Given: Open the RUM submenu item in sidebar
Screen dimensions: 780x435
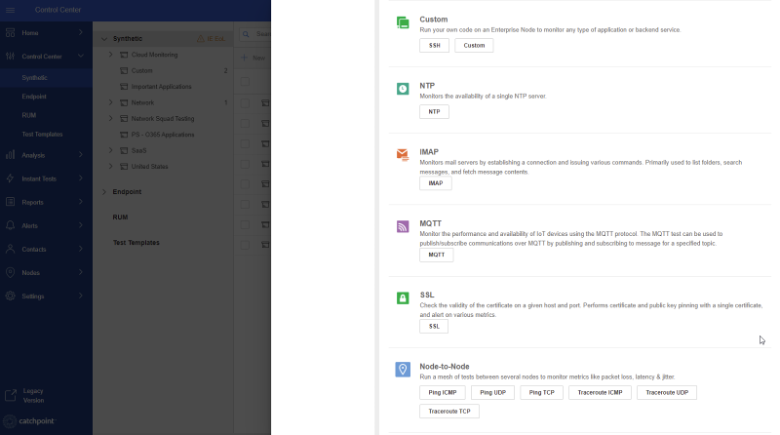Looking at the screenshot, I should click(29, 115).
